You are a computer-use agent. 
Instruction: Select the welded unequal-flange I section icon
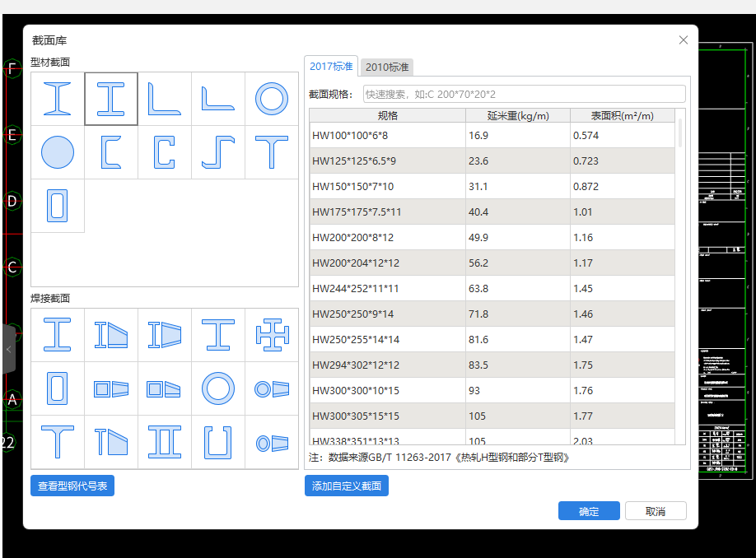pyautogui.click(x=218, y=334)
